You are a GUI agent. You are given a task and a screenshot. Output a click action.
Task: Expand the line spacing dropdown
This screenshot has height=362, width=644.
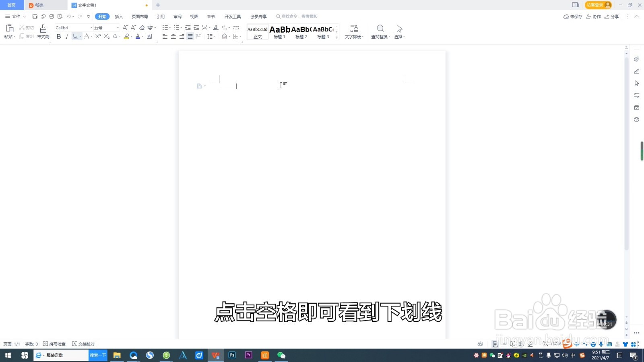point(215,37)
